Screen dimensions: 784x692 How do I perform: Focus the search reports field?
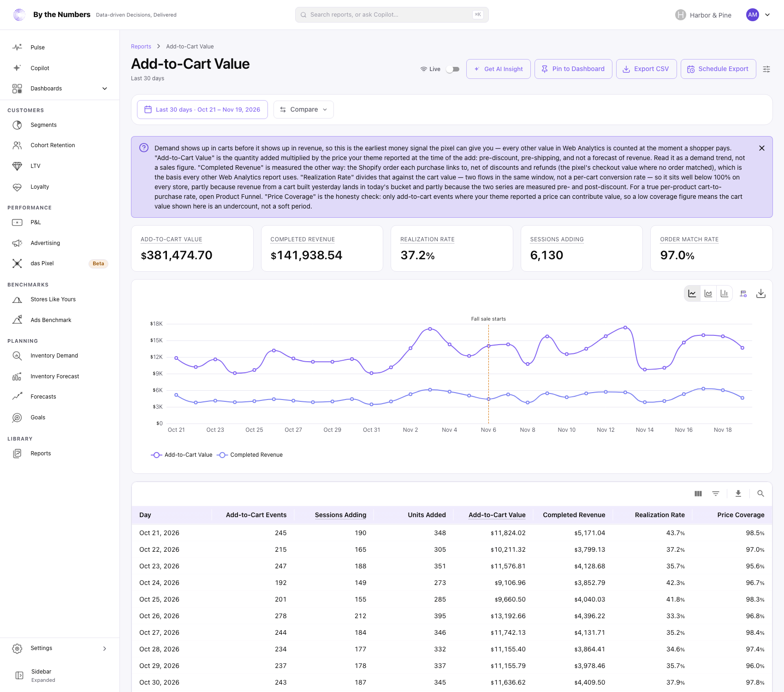(392, 15)
